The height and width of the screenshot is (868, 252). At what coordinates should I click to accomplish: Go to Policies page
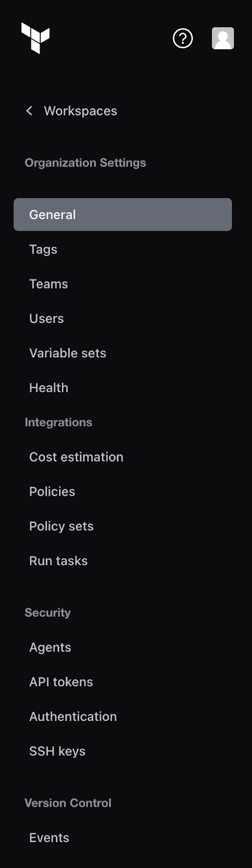(x=52, y=492)
